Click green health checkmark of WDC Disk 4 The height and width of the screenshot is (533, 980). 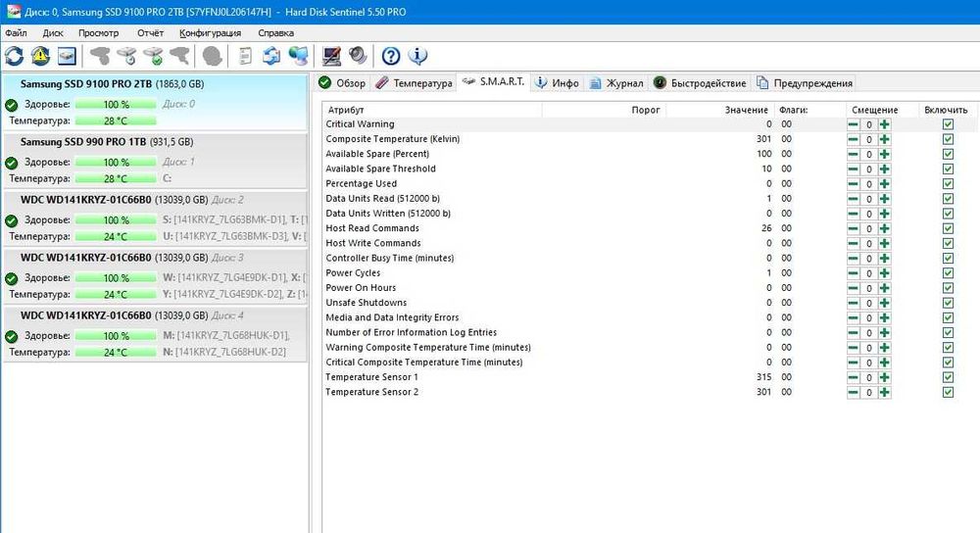[11, 336]
